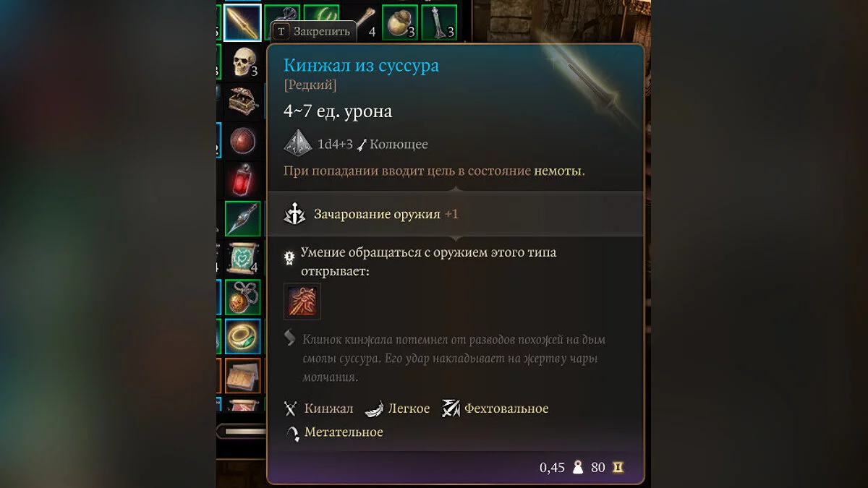868x488 pixels.
Task: Pick the round brown orb item
Action: (243, 140)
